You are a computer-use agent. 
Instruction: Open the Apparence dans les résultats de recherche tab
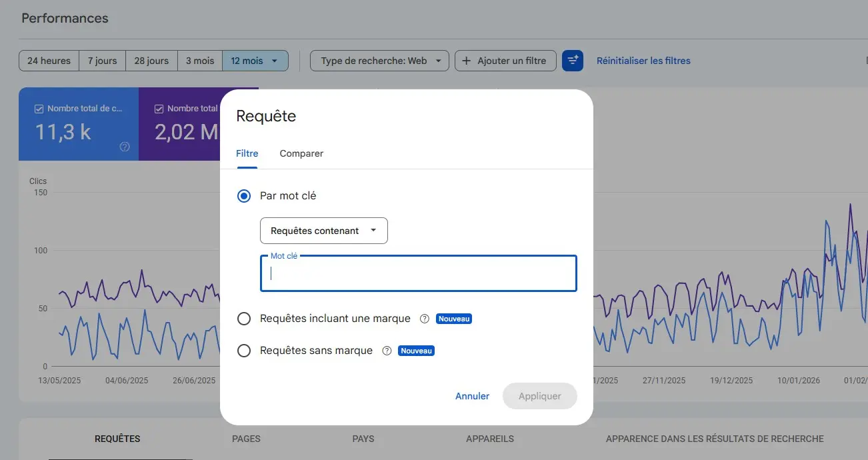[715, 439]
